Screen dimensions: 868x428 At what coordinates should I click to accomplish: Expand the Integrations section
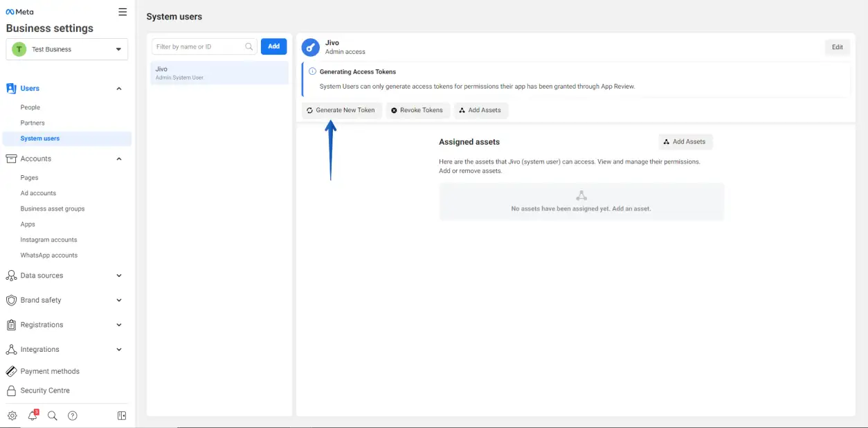point(119,350)
